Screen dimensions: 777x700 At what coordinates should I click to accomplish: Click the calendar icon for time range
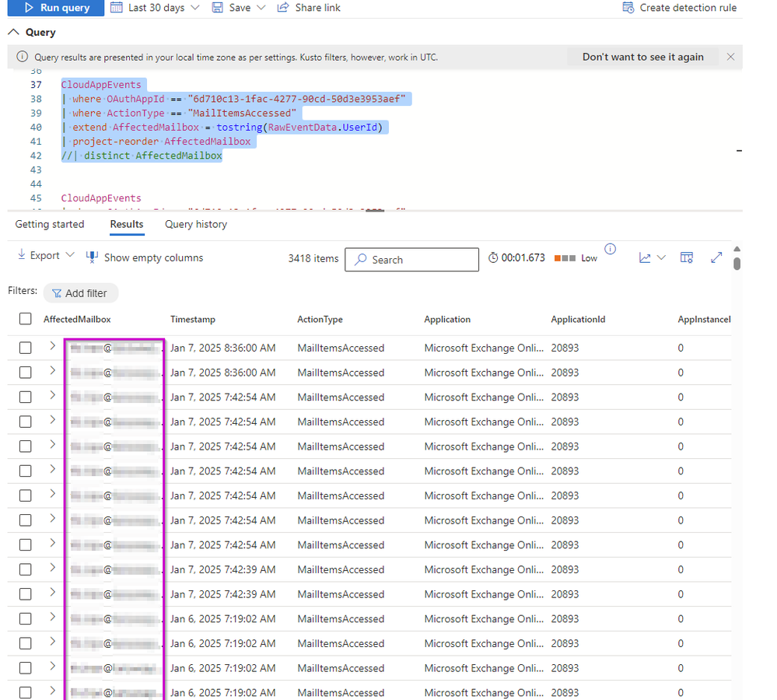tap(117, 8)
